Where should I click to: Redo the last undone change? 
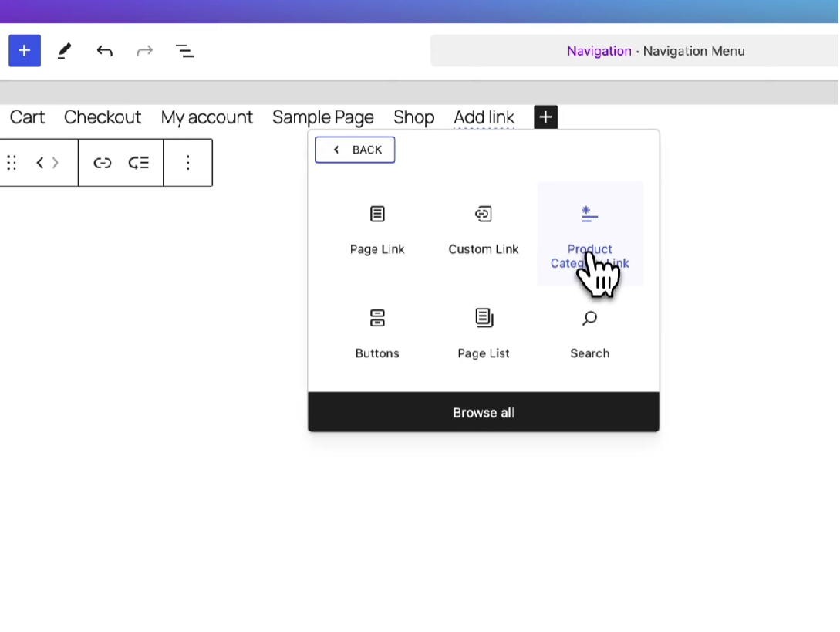(x=144, y=50)
